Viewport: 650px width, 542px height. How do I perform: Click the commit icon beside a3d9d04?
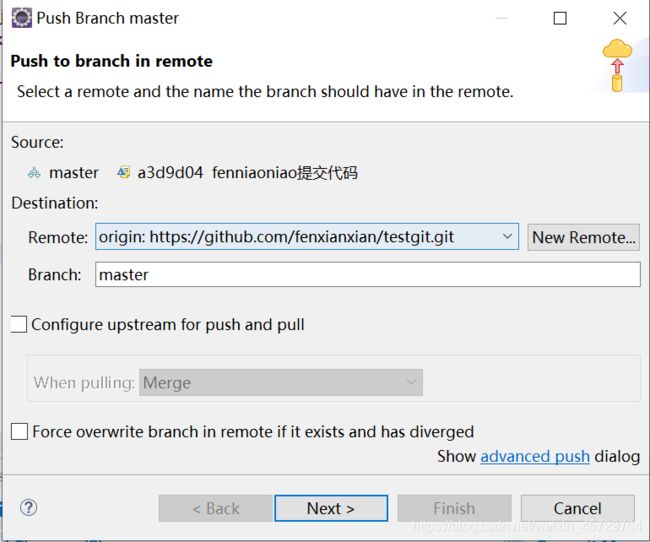(x=124, y=172)
